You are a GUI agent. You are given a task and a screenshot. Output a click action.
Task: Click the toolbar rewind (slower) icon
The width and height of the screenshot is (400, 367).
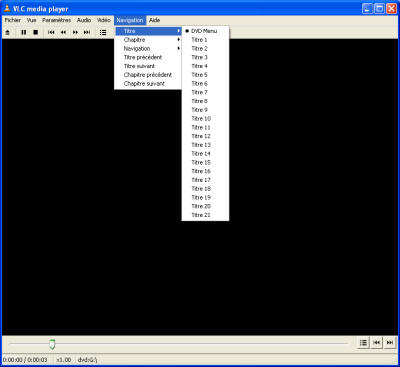(x=63, y=32)
